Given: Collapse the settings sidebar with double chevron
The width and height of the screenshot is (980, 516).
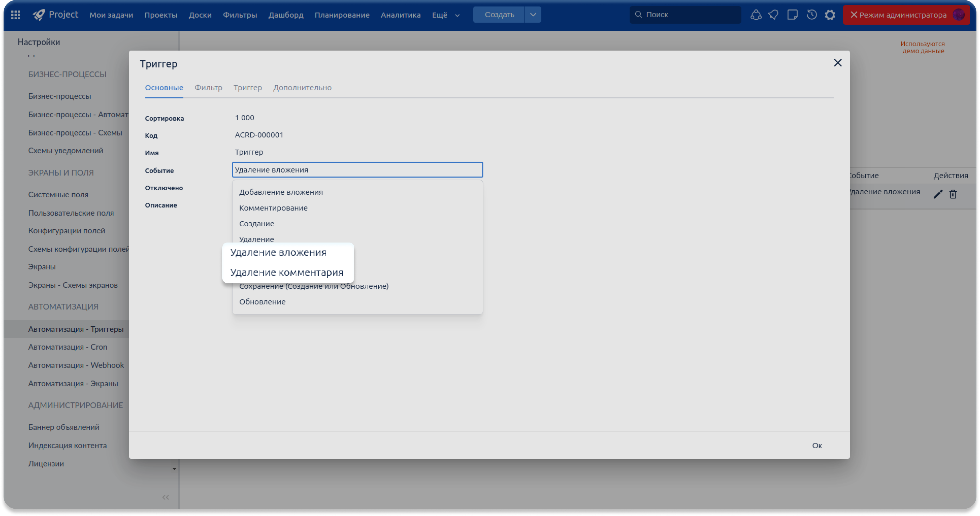Looking at the screenshot, I should pyautogui.click(x=165, y=497).
